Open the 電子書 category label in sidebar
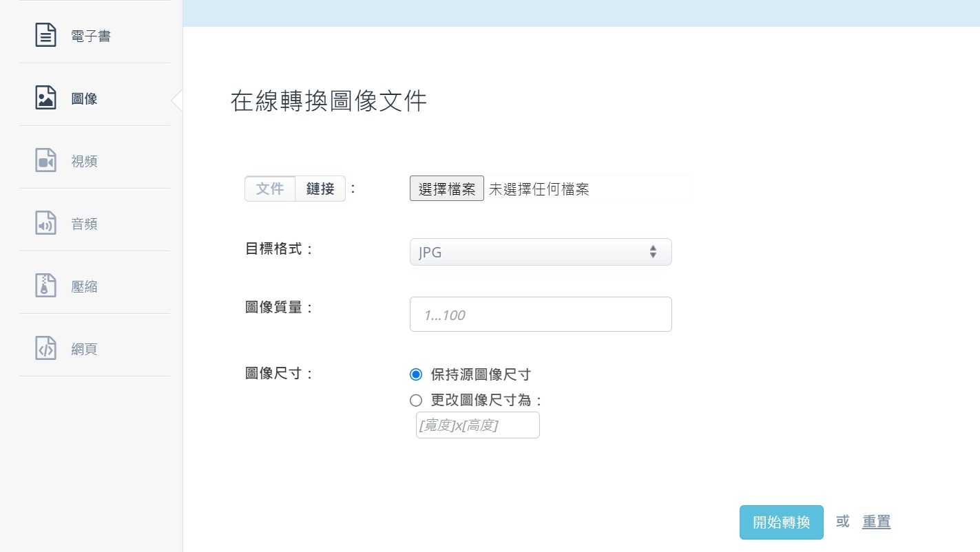Screen dimensions: 980x552 [x=91, y=36]
